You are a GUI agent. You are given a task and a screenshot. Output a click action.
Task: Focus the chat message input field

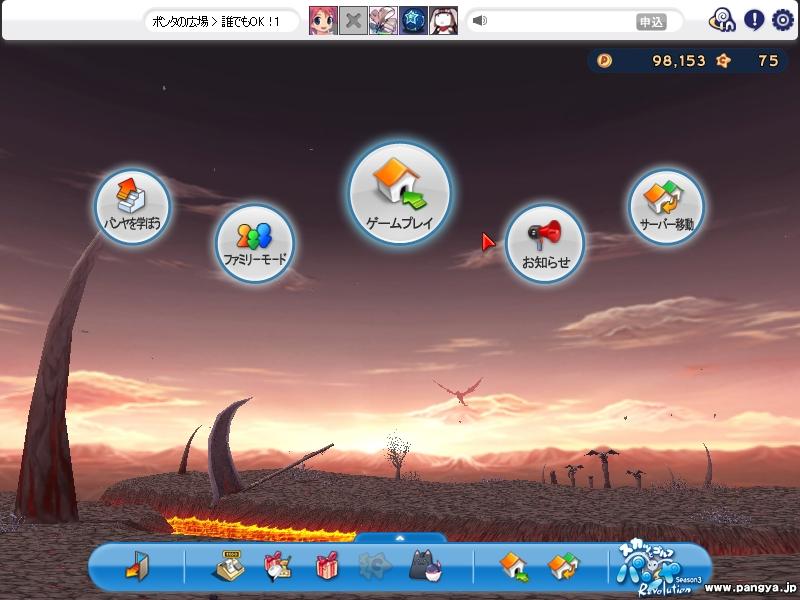coord(561,21)
